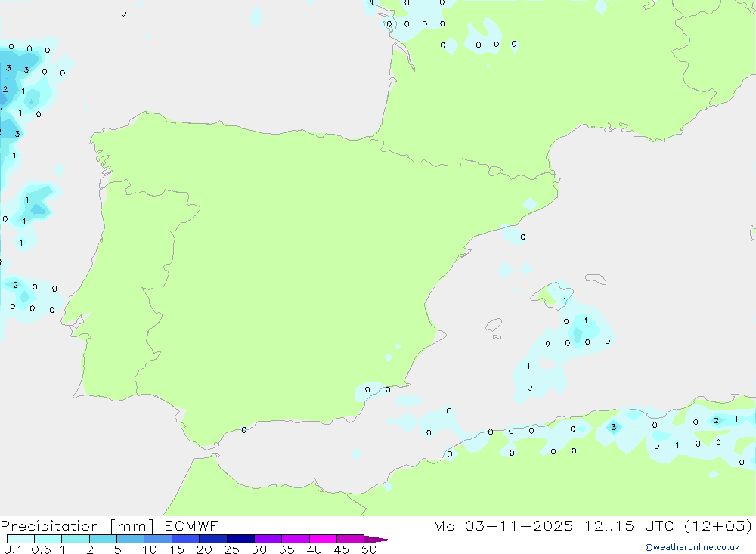Screen dimensions: 756x554
Task: Click the forecast step '(12+03)'
Action: pyautogui.click(x=718, y=525)
